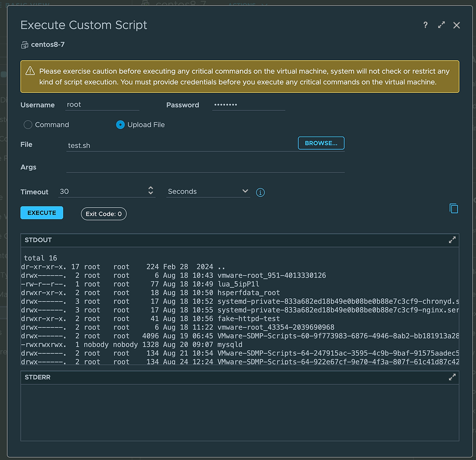Select the Upload File radio button
This screenshot has width=476, height=460.
click(120, 125)
